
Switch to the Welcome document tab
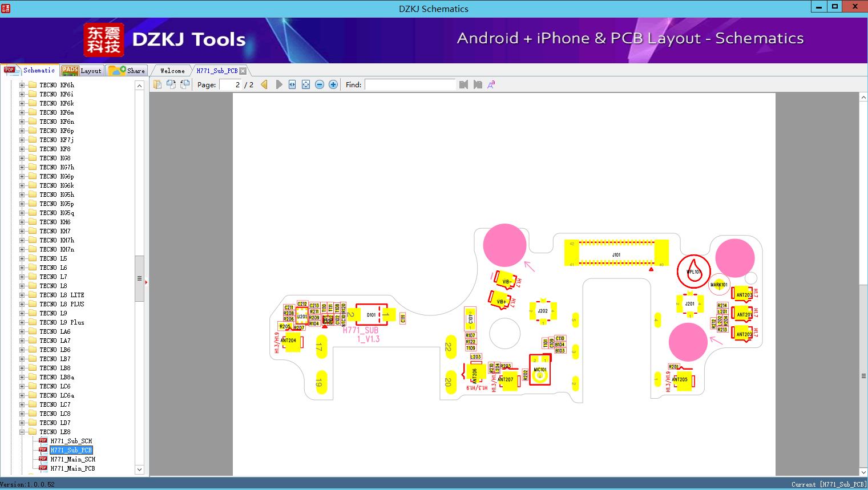tap(172, 71)
